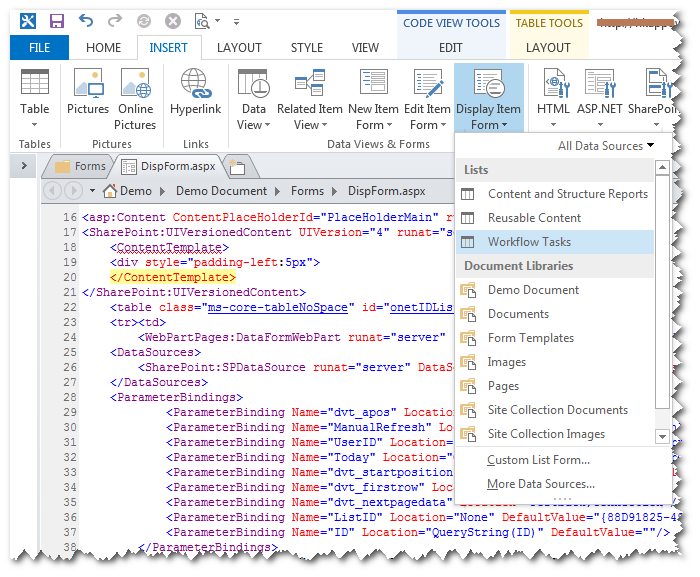Image resolution: width=700 pixels, height=577 pixels.
Task: Choose Site Collection Documents library
Action: tap(555, 410)
